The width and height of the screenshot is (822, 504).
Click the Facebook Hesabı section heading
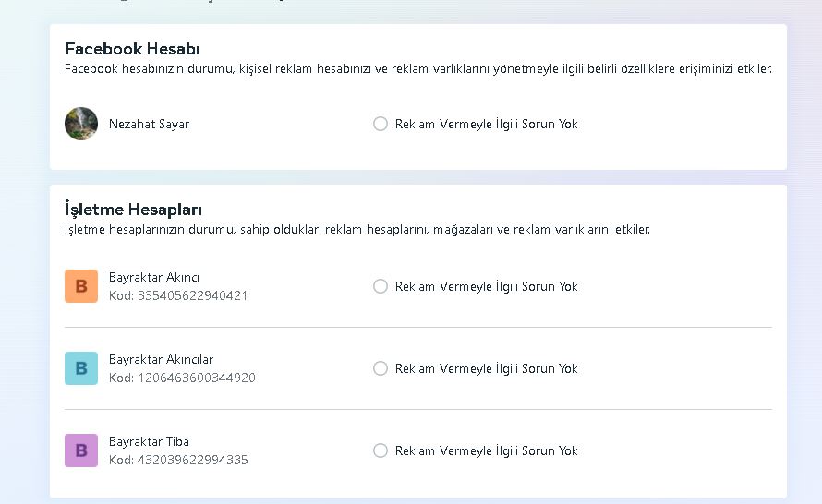coord(133,49)
